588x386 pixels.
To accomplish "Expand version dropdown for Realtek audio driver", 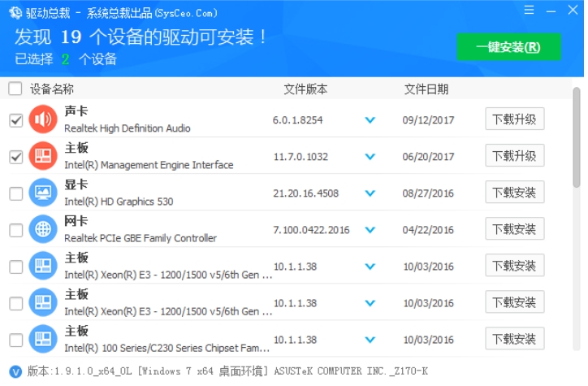I will [370, 120].
